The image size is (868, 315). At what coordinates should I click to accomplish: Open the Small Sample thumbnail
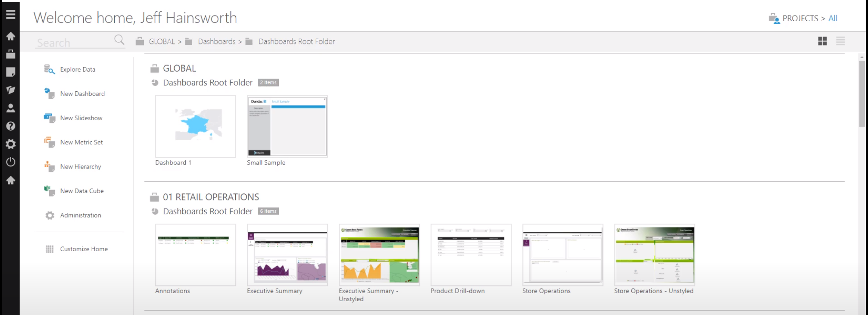(x=287, y=126)
